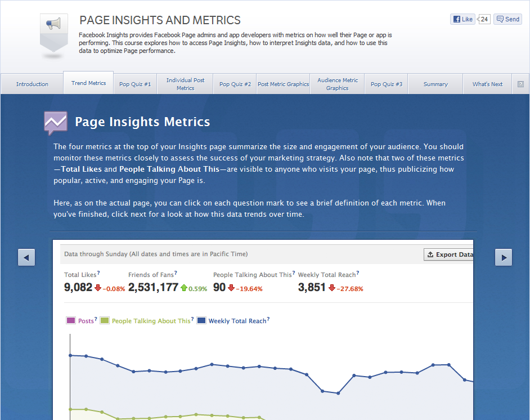Click question mark next to Total Likes

(x=98, y=272)
